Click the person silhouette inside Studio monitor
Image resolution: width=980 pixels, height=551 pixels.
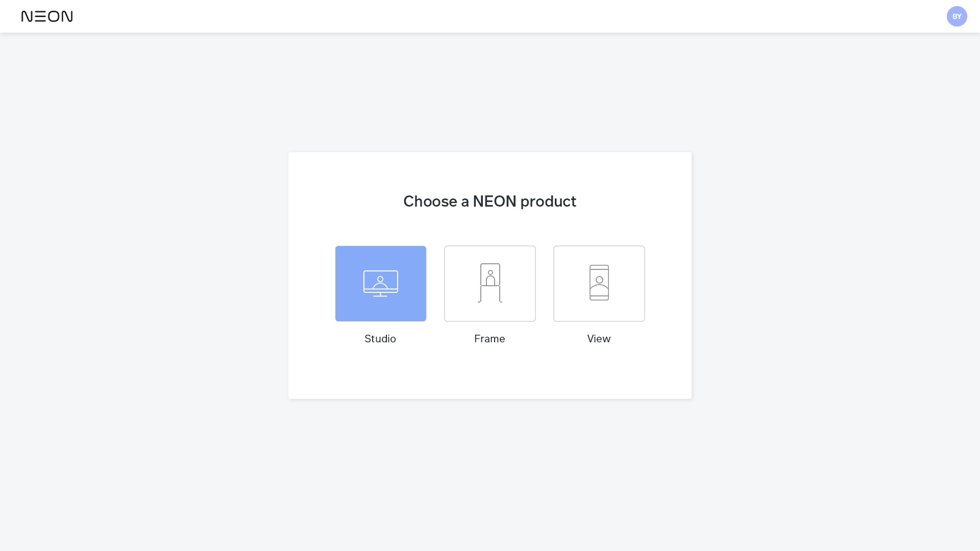(380, 282)
